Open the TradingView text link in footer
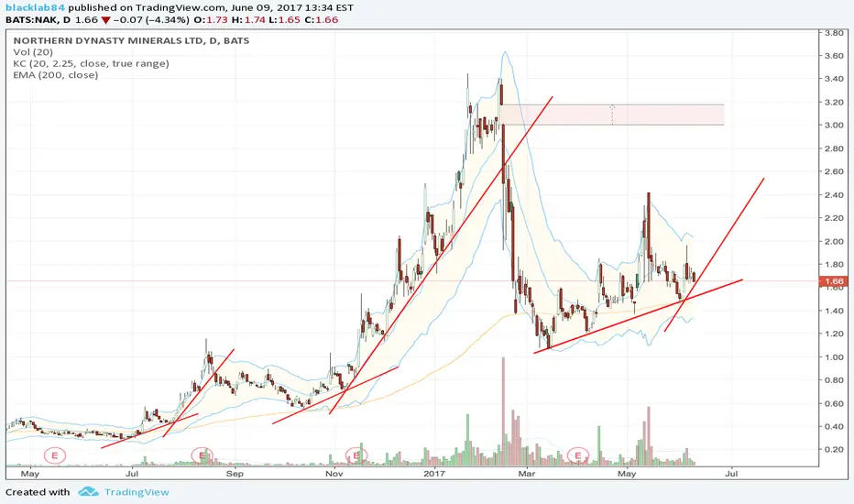 [x=137, y=492]
